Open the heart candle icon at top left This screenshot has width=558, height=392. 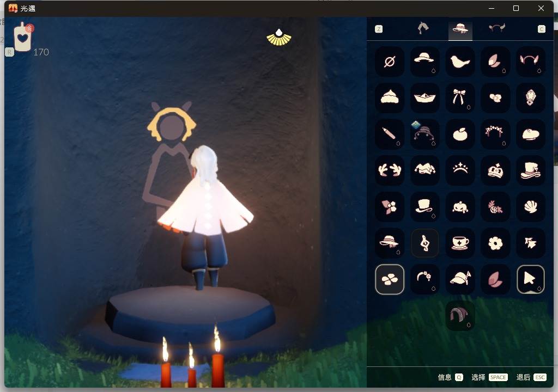point(23,37)
